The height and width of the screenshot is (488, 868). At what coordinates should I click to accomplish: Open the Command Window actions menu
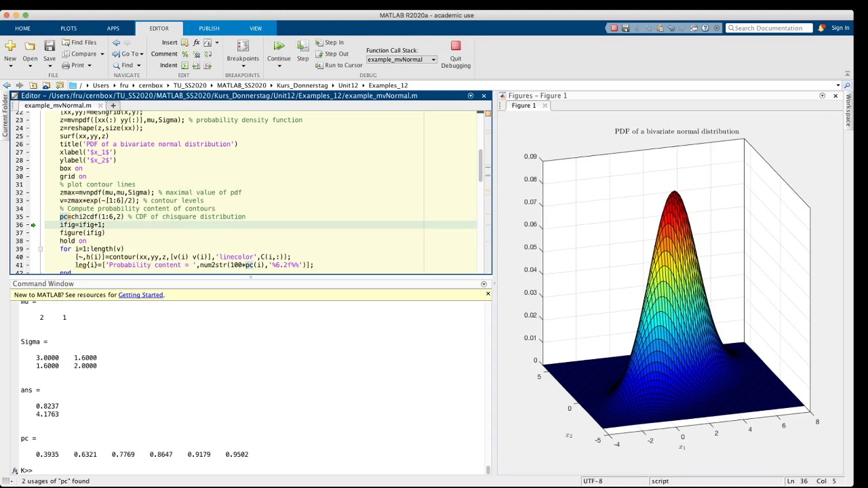(484, 284)
